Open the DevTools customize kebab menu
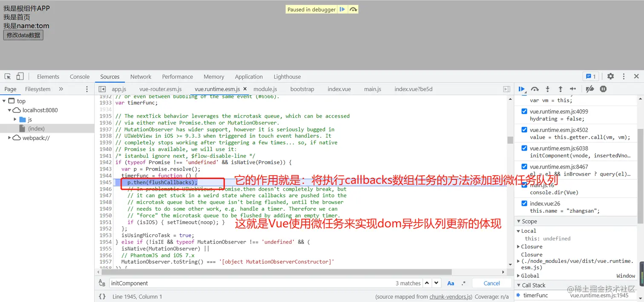Screen dimensions: 644x302 [624, 77]
